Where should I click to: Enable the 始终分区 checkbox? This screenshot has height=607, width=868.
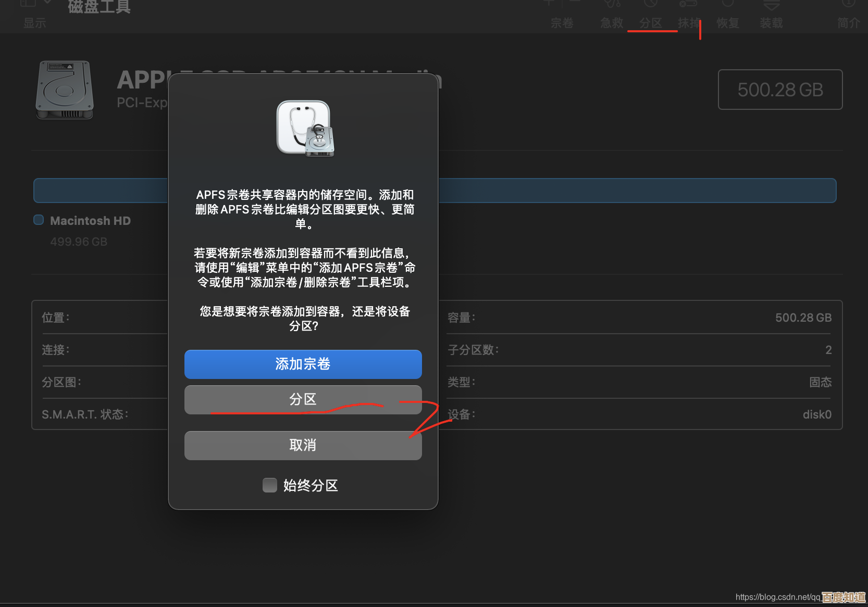tap(270, 485)
